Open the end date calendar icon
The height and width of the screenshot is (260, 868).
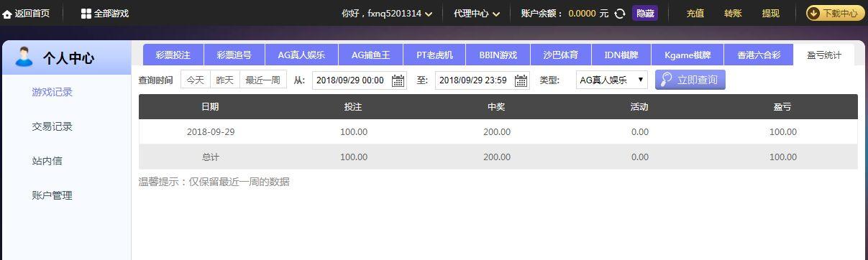click(x=521, y=80)
